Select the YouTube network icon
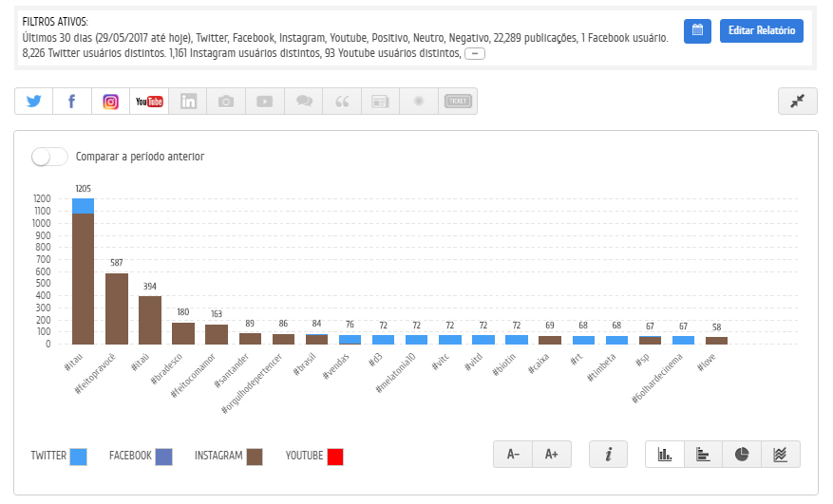The width and height of the screenshot is (833, 504). [x=149, y=101]
